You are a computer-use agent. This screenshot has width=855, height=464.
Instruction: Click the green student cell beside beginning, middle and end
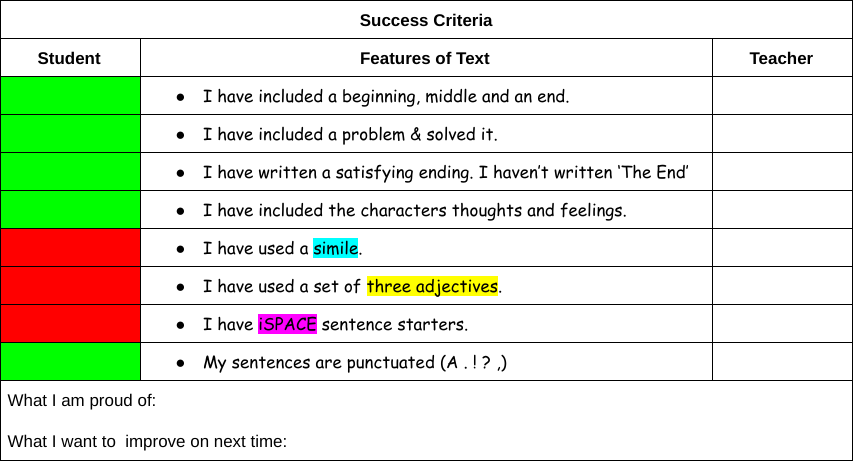[70, 96]
